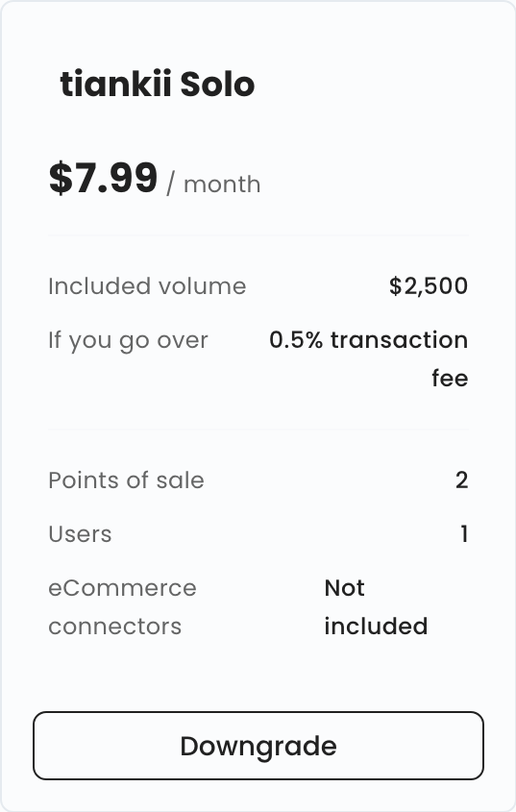
Task: Click the $2,500 included volume value
Action: tap(429, 285)
